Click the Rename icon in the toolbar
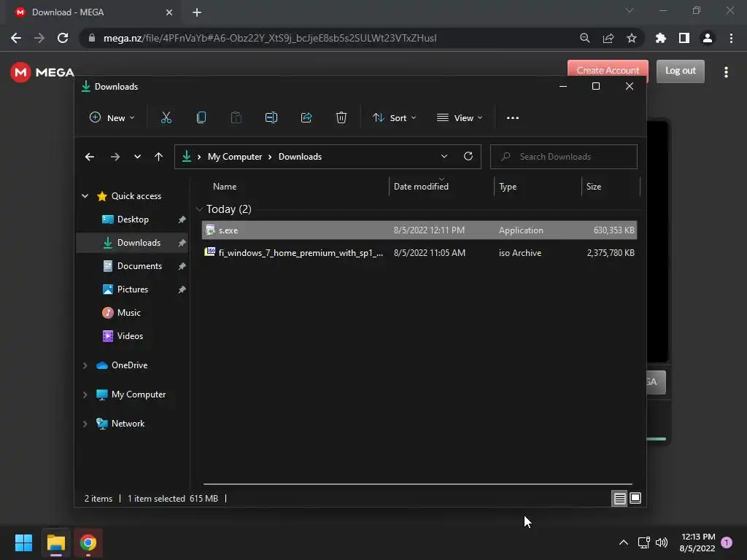The height and width of the screenshot is (560, 747). coord(271,117)
